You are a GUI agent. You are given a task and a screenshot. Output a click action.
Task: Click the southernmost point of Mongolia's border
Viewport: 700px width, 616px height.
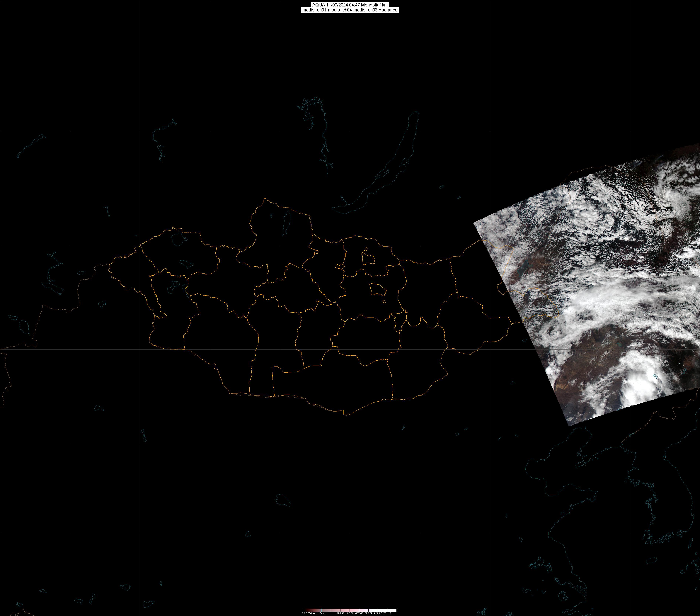tap(349, 416)
